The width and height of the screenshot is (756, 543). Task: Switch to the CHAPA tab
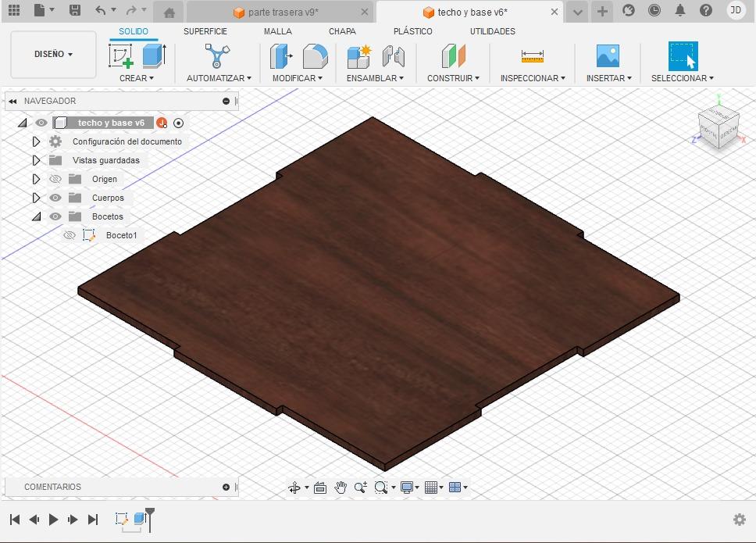coord(342,31)
